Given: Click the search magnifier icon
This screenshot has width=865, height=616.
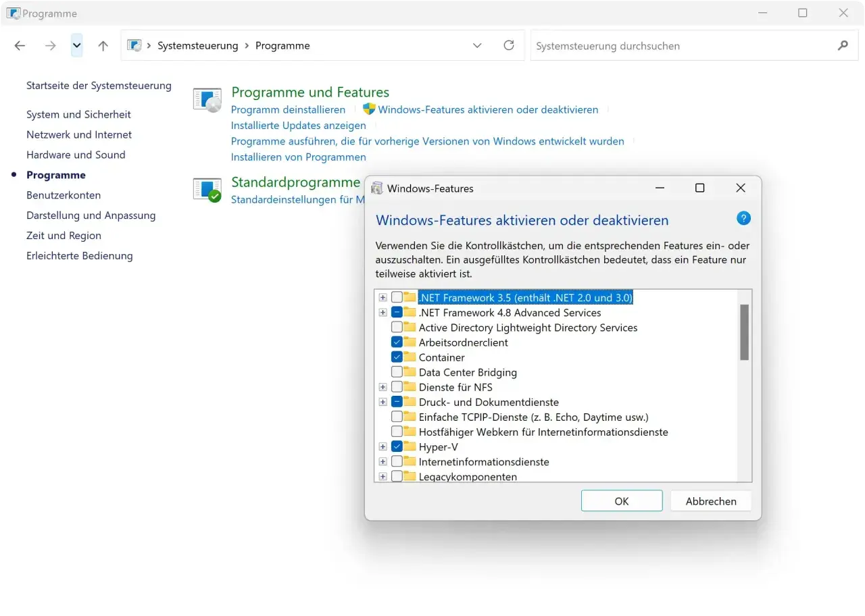Looking at the screenshot, I should pyautogui.click(x=843, y=46).
